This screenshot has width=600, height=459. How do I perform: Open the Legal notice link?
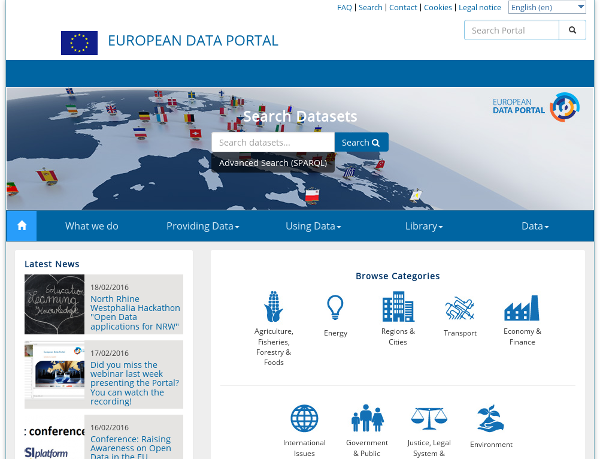[x=480, y=7]
